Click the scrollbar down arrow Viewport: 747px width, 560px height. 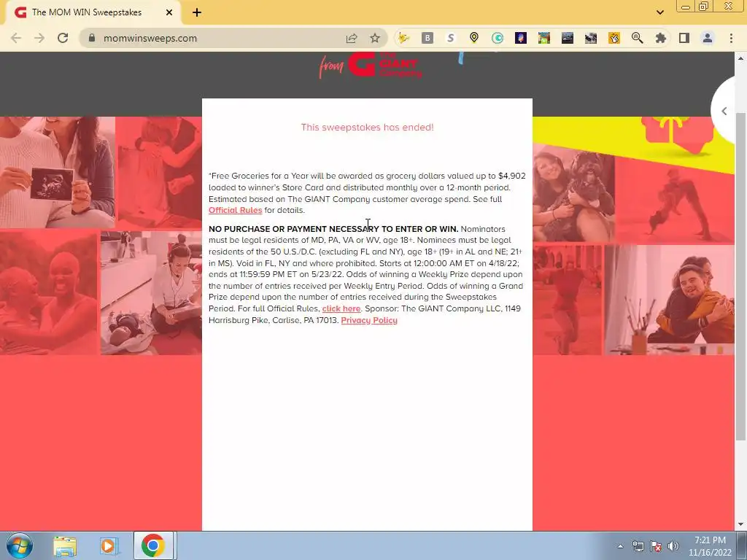point(740,524)
